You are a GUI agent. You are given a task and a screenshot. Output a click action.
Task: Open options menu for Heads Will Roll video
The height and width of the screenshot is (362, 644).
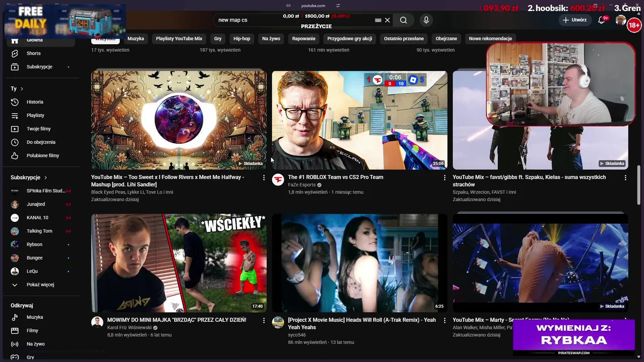point(444,320)
